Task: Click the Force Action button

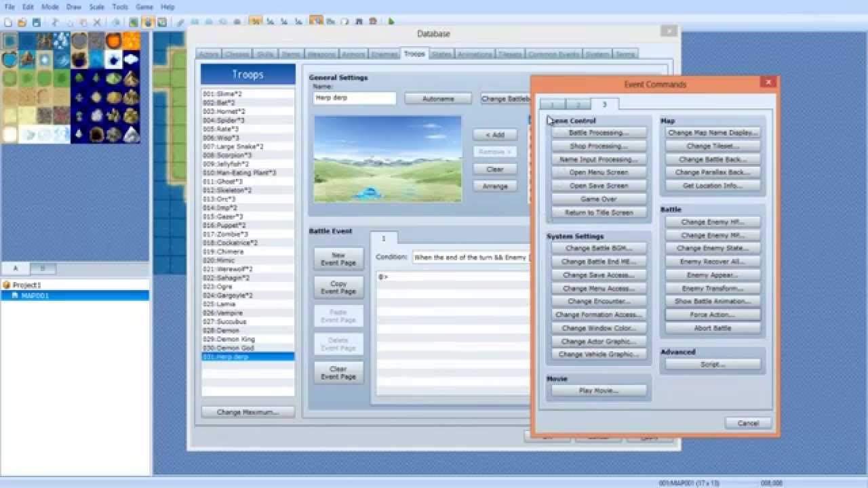Action: coord(713,314)
